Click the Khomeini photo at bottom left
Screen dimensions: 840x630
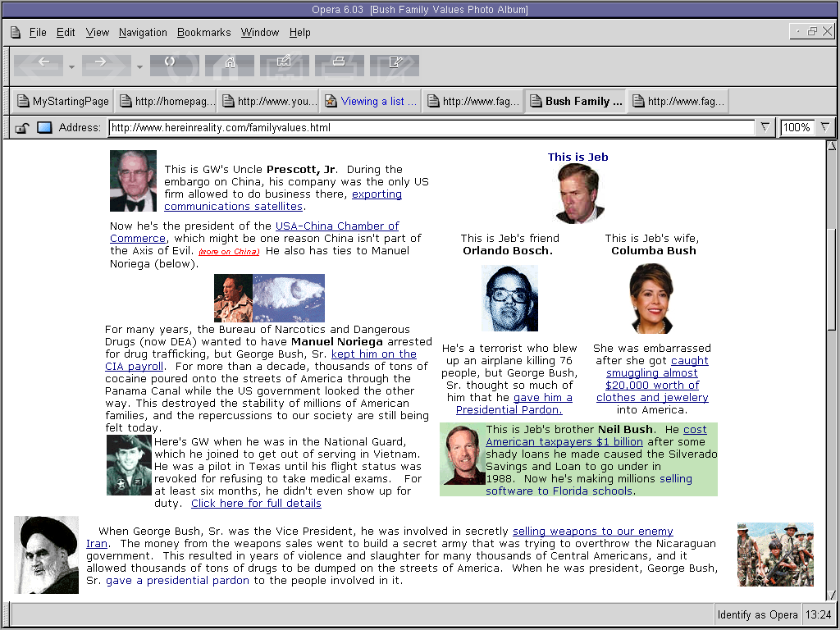47,555
